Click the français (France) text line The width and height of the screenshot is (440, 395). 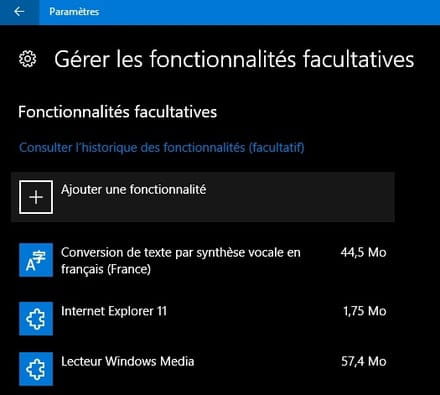coord(106,269)
